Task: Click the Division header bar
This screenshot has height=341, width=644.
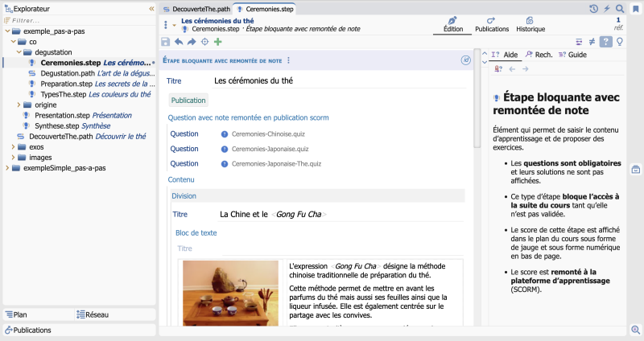Action: coord(318,195)
